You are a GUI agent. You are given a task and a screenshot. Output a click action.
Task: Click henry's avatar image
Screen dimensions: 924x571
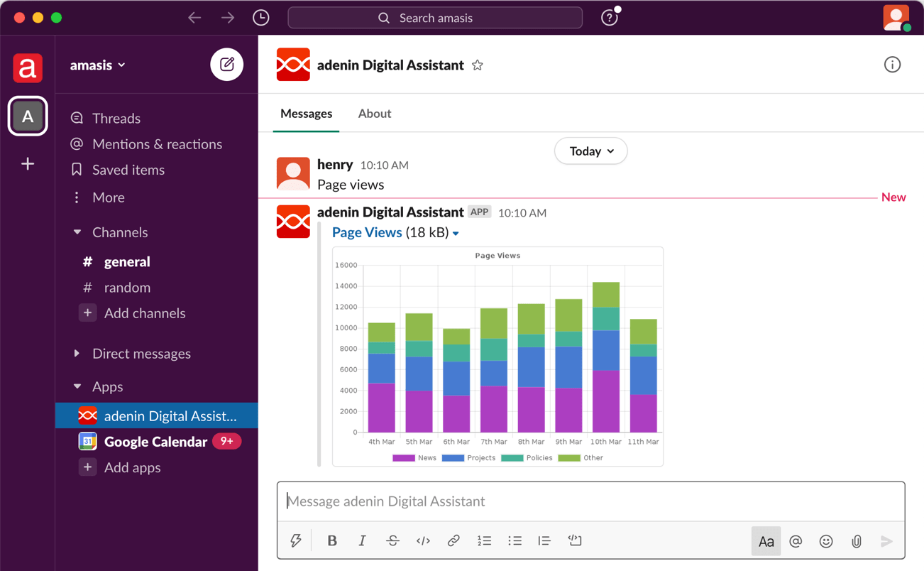click(x=293, y=173)
